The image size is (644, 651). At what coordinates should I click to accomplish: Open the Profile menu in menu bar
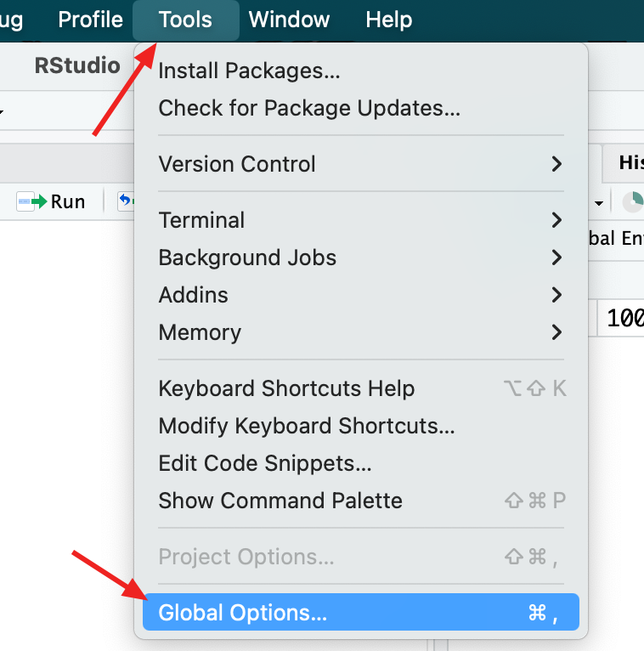90,20
